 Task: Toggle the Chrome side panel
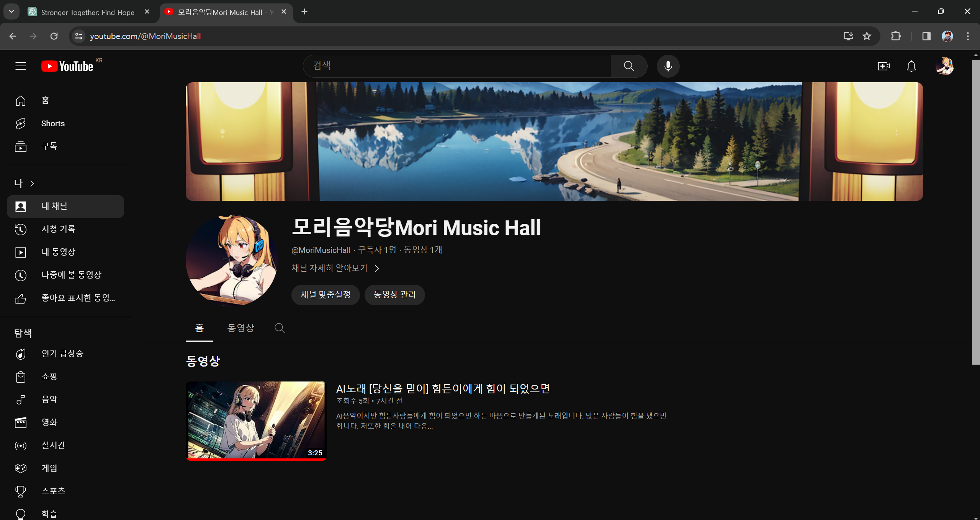tap(926, 36)
